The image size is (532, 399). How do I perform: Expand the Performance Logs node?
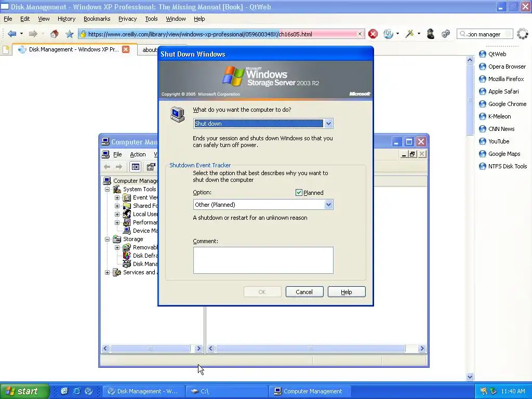pos(117,222)
